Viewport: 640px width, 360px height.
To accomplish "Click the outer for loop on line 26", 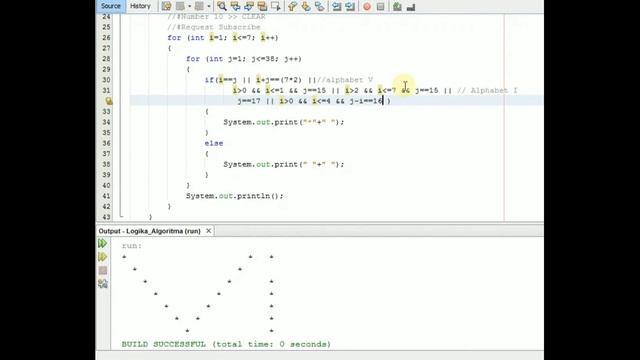I will click(223, 38).
